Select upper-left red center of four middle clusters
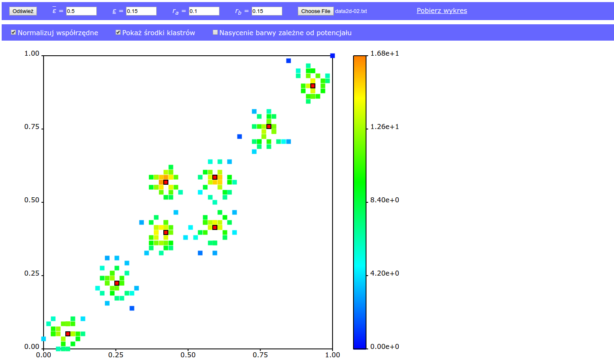Screen dimensions: 614x364 tap(166, 182)
